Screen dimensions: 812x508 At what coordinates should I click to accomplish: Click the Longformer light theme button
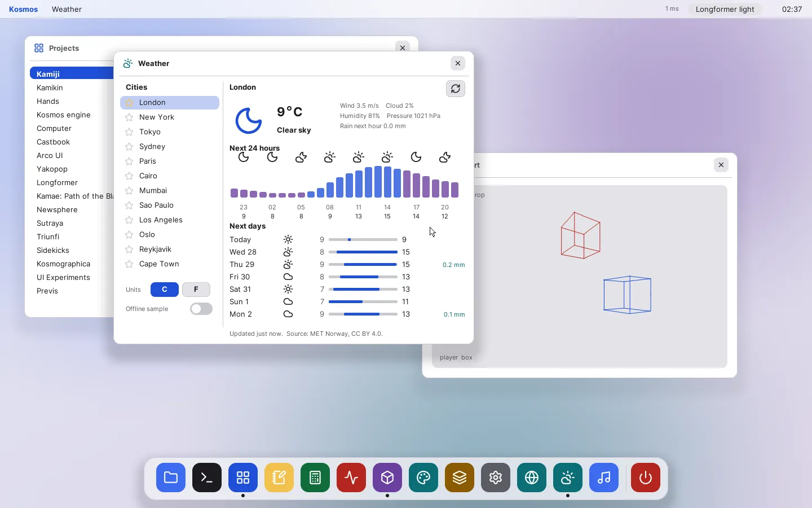point(725,9)
